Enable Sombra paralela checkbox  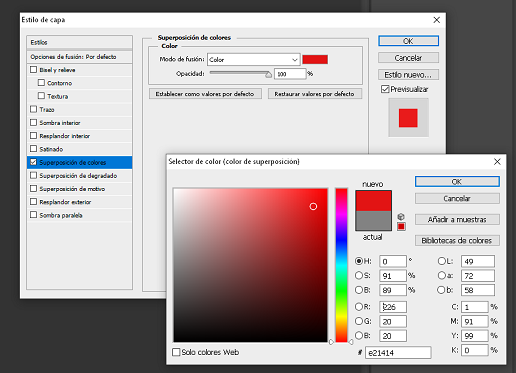pos(33,215)
